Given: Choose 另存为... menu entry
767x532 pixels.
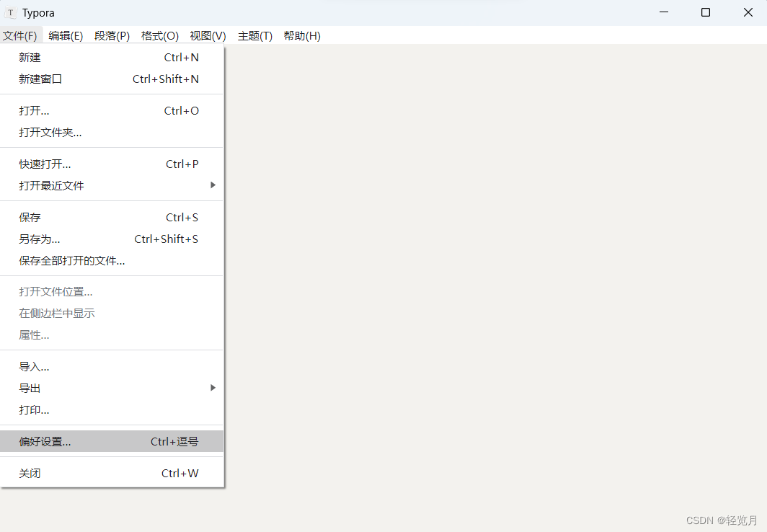Looking at the screenshot, I should (112, 239).
